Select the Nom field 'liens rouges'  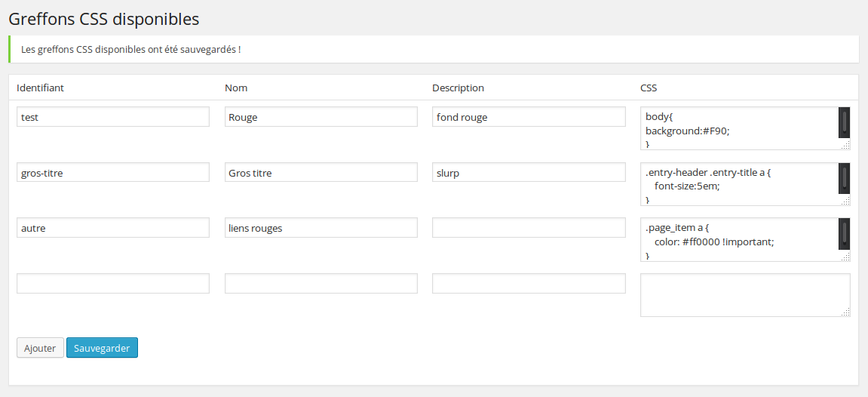click(x=321, y=228)
